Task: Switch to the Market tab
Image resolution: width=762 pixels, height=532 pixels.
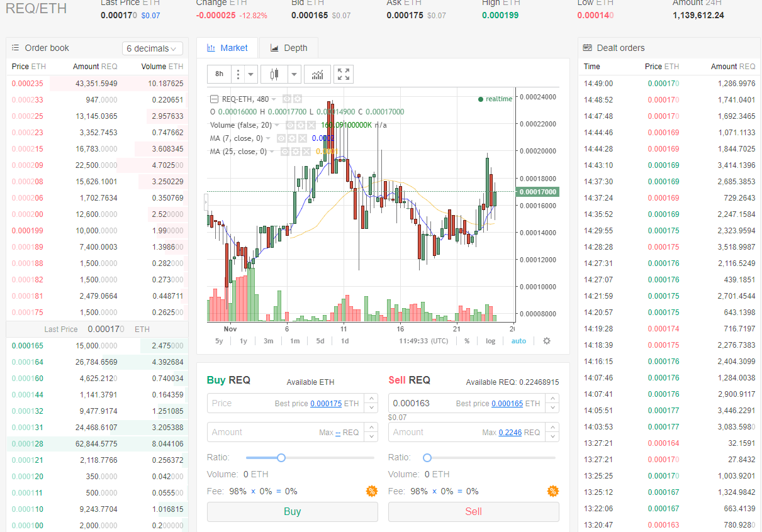Action: pyautogui.click(x=227, y=48)
